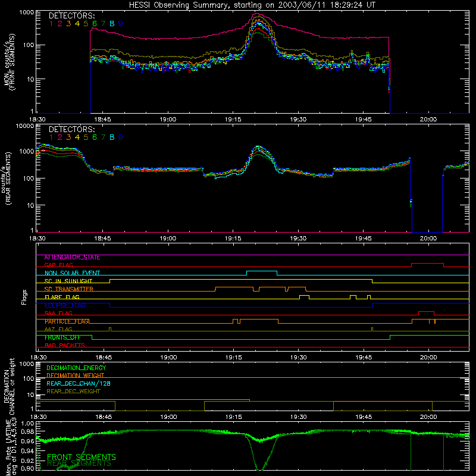Click the Mon. Rate LIVETIME axis title
This screenshot has height=476, width=476.
click(x=11, y=446)
